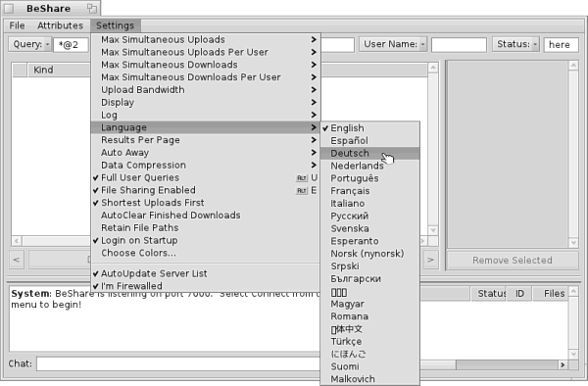The height and width of the screenshot is (386, 588).
Task: Choose Suomi language
Action: (369, 366)
